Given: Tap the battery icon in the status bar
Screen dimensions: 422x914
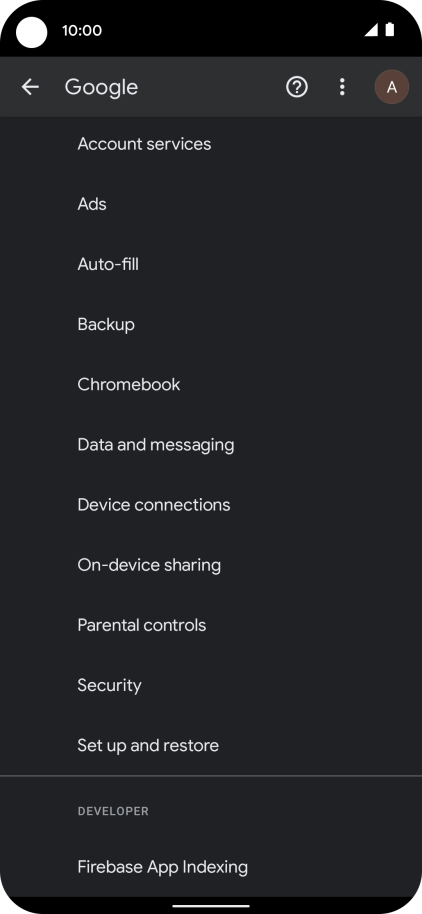Looking at the screenshot, I should click(x=389, y=30).
